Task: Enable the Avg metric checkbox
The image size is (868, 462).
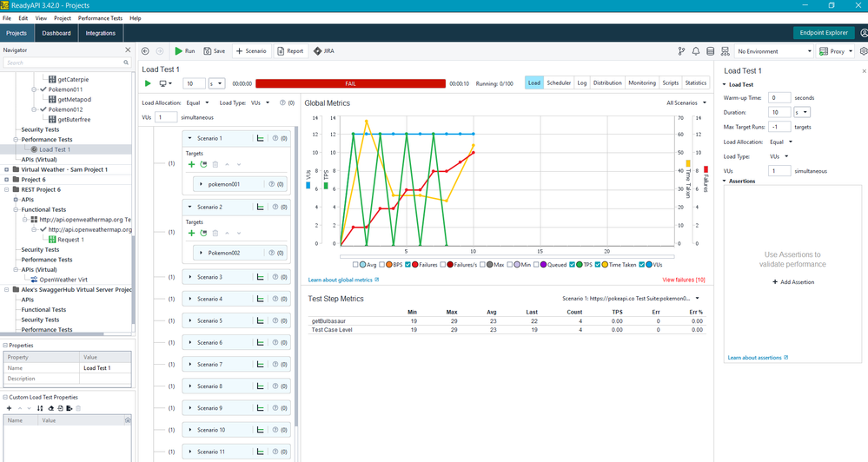Action: (357, 264)
